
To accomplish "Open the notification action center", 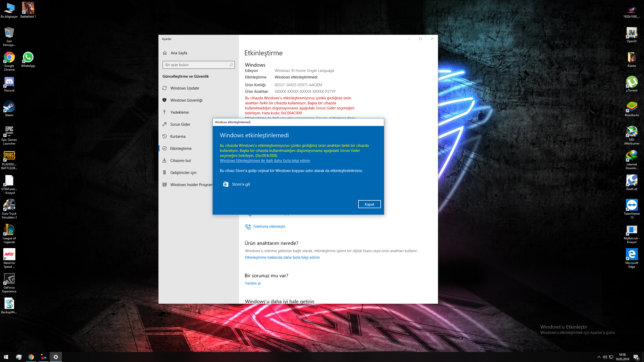I will coord(636,357).
